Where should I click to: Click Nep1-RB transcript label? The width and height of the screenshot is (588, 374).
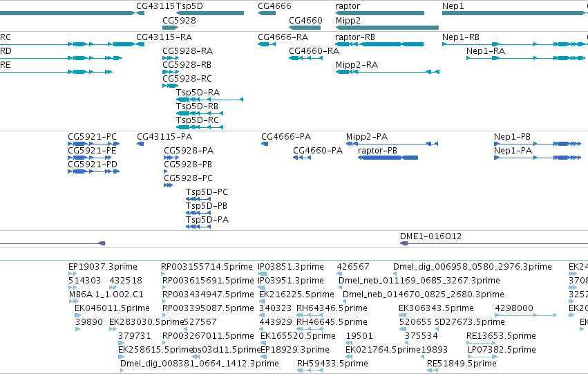[x=461, y=37]
